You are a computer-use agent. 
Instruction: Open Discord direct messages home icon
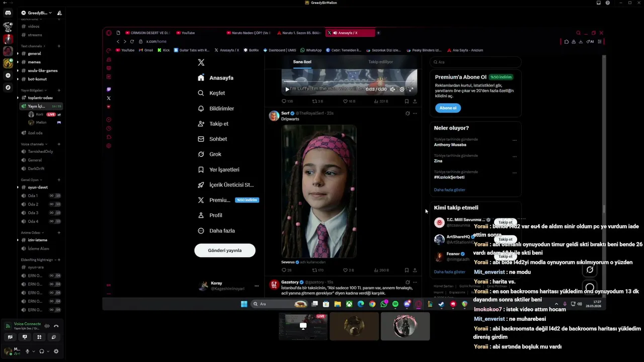(x=8, y=13)
